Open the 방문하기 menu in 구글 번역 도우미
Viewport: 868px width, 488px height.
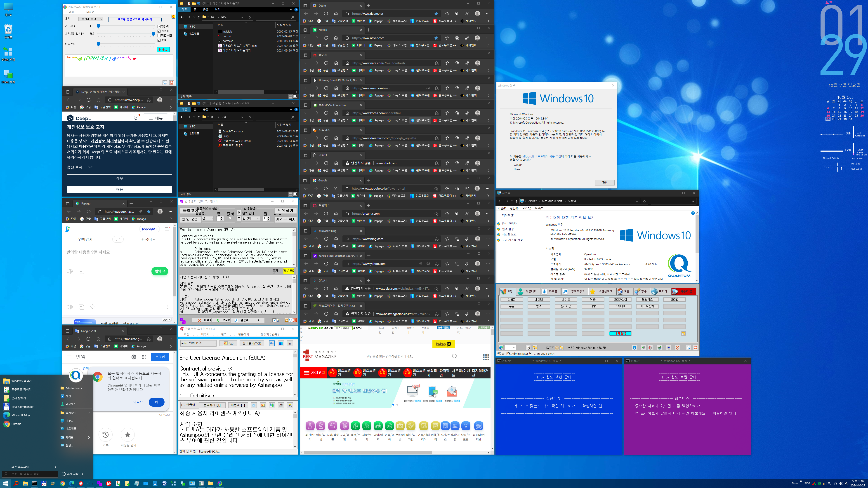pos(244,334)
